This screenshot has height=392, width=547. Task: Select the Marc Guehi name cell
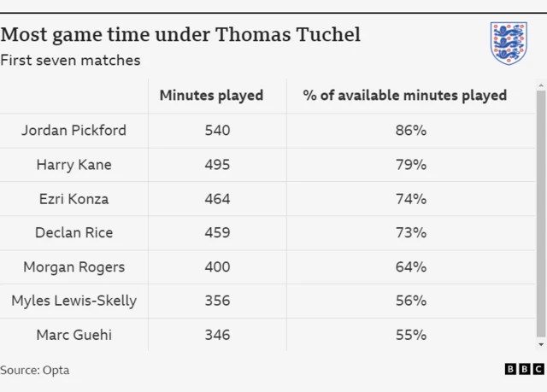coord(74,335)
